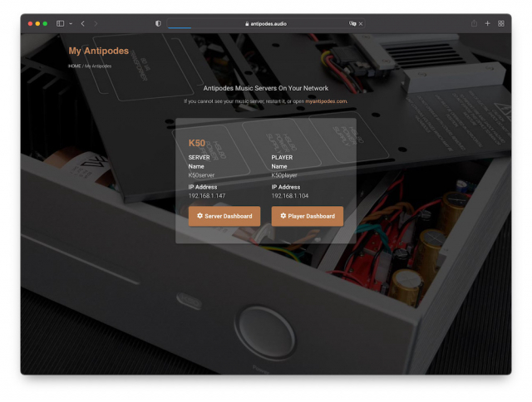Screen dimensions: 532x402
Task: Click the My Antipodes page title
Action: (x=99, y=51)
